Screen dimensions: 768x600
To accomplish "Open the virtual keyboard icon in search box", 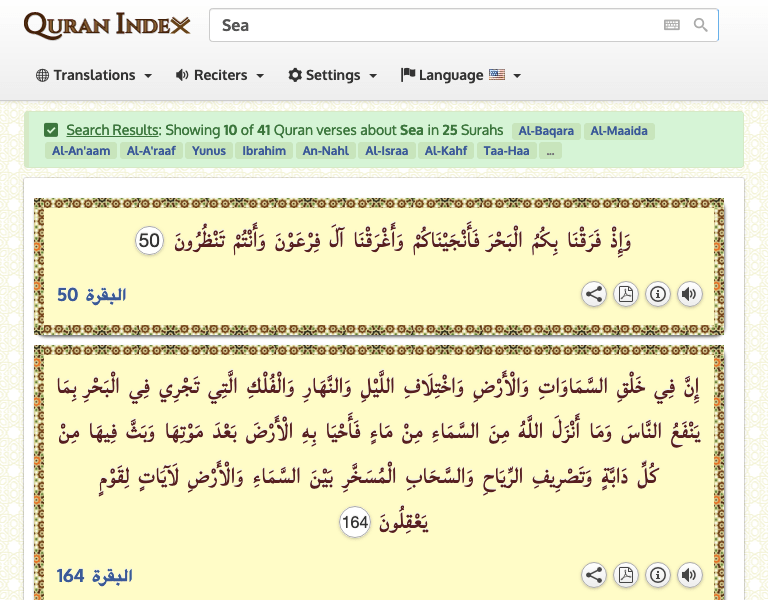I will (672, 25).
